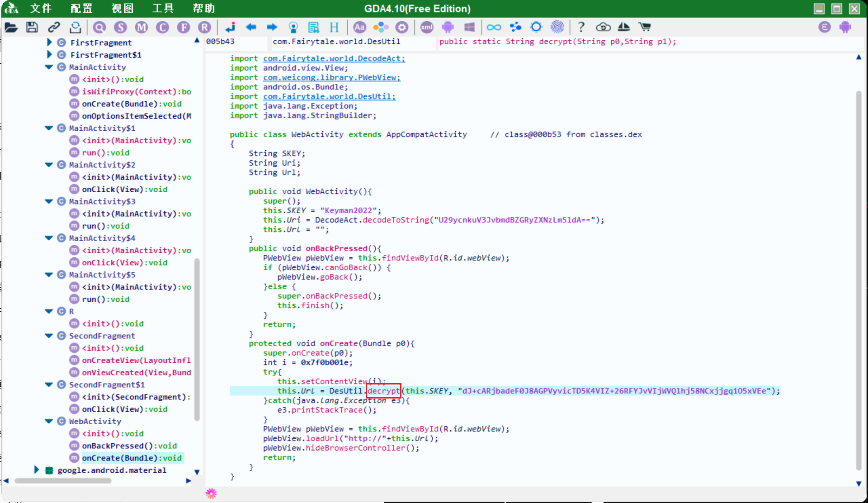The height and width of the screenshot is (503, 868).
Task: Click the save floppy disk icon
Action: [x=32, y=28]
